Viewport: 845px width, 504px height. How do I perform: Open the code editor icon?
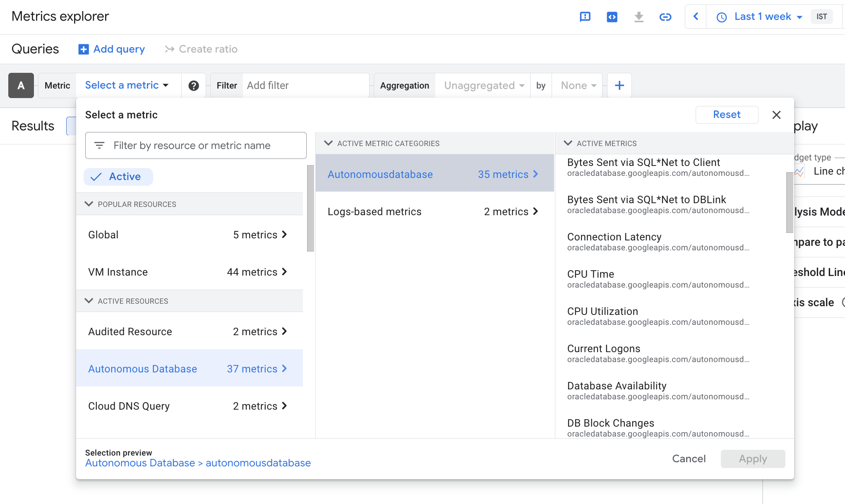[x=612, y=17]
